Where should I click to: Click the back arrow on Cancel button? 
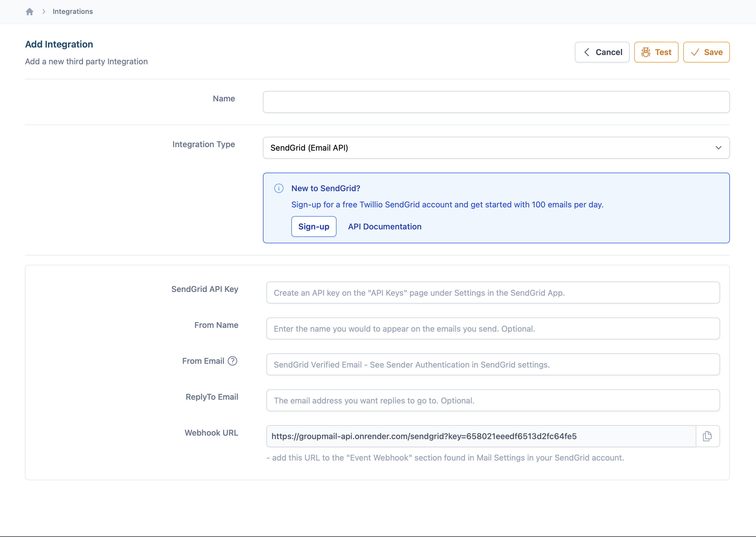tap(587, 52)
